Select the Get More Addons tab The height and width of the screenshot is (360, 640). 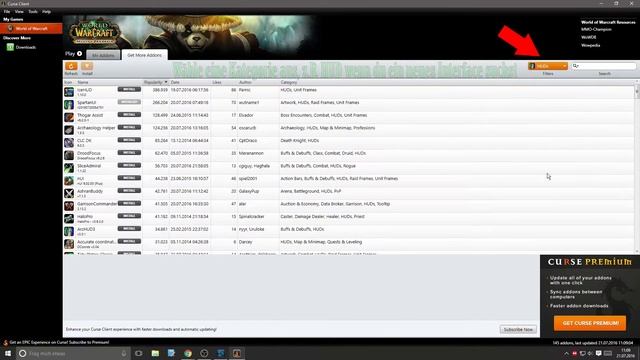click(x=144, y=55)
